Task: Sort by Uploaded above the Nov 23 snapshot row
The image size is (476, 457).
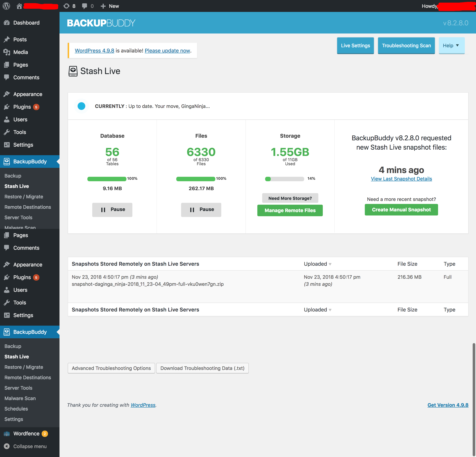Action: (x=317, y=264)
